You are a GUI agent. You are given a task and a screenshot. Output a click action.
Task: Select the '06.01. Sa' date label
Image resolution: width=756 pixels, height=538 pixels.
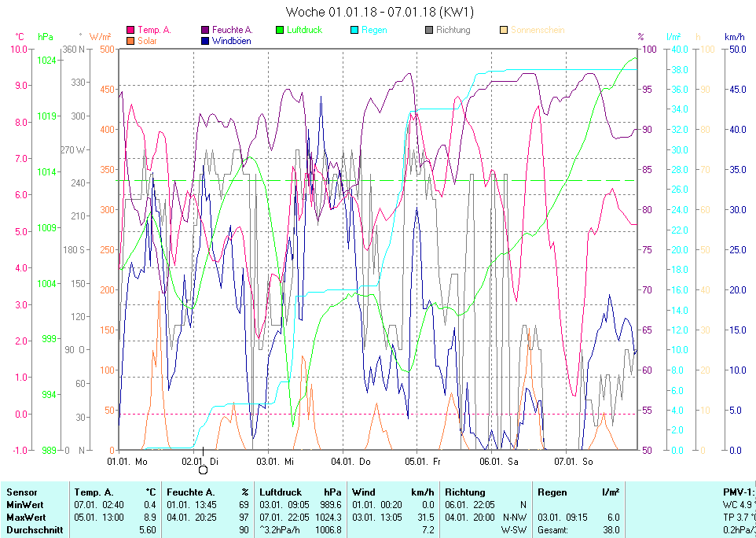(x=499, y=462)
